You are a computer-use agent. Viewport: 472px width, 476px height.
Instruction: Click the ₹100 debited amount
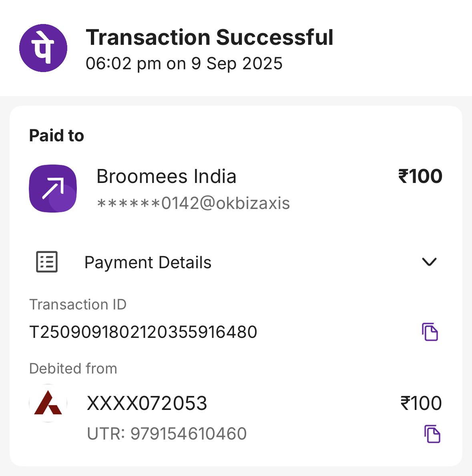(421, 403)
